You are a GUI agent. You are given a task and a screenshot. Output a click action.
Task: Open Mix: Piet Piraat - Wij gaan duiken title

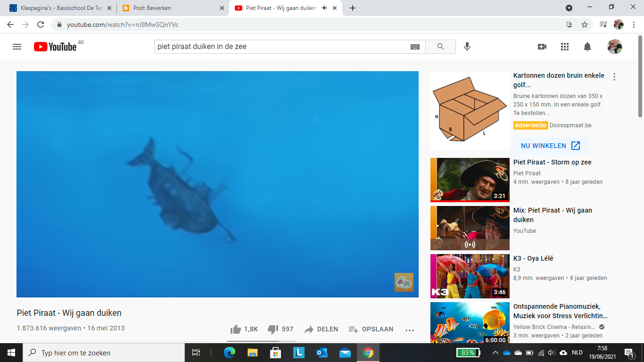(x=553, y=215)
